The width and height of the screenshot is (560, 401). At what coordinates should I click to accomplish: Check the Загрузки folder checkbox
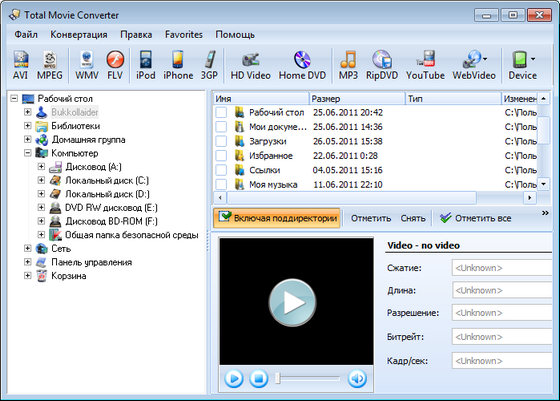tap(221, 141)
